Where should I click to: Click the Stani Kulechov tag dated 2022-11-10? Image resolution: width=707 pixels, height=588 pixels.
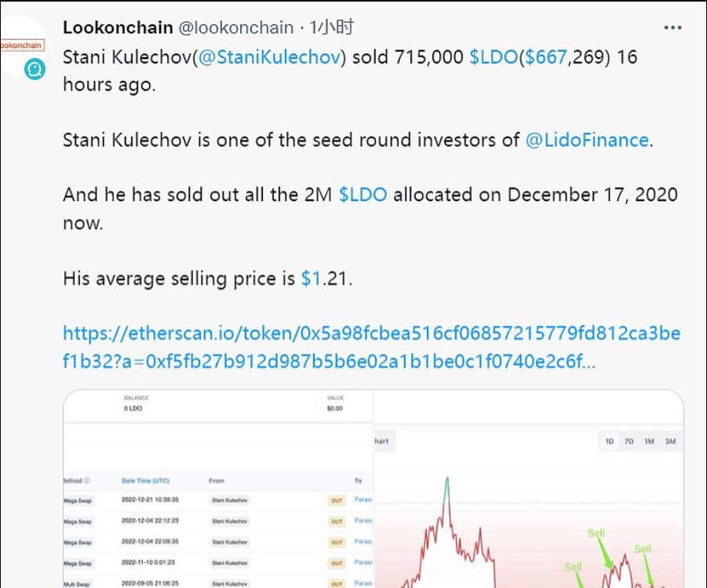[x=228, y=563]
